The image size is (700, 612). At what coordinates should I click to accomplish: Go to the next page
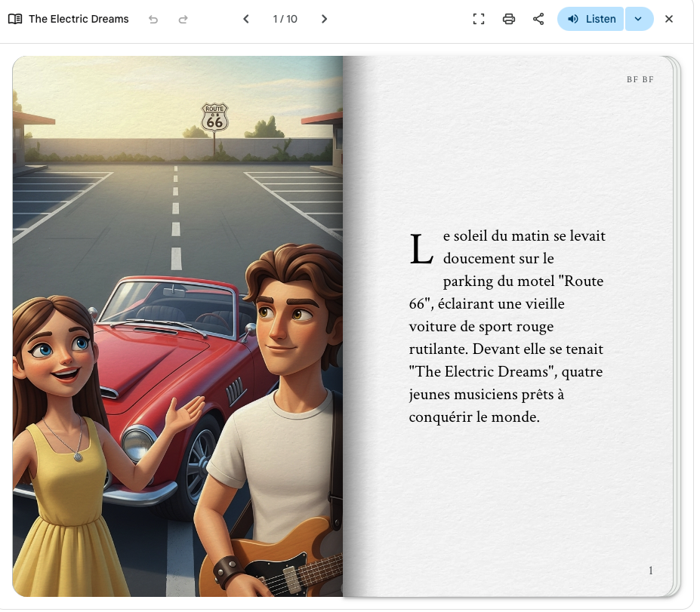324,19
